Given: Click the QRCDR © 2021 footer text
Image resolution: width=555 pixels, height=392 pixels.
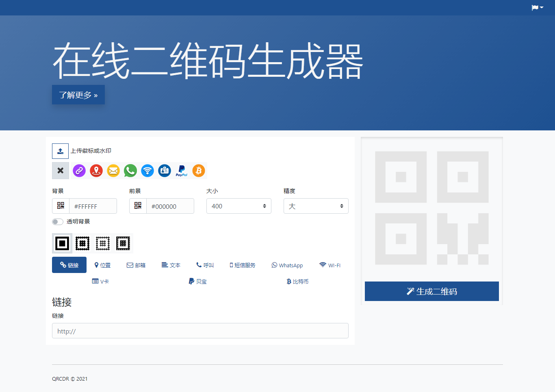Looking at the screenshot, I should tap(70, 379).
